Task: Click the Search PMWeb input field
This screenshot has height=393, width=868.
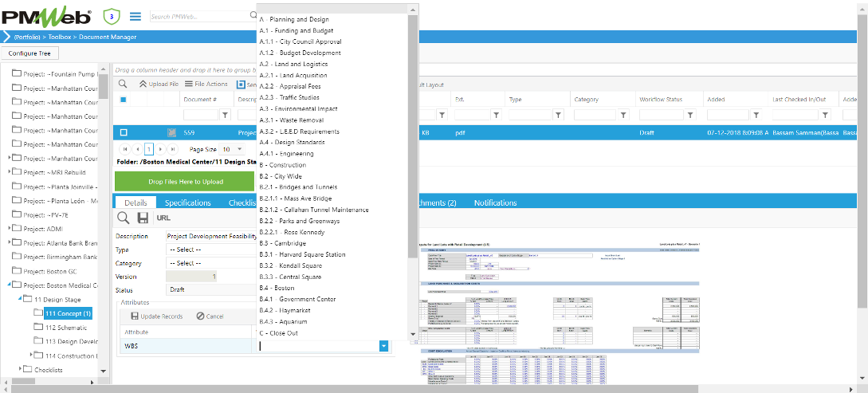Action: click(199, 17)
